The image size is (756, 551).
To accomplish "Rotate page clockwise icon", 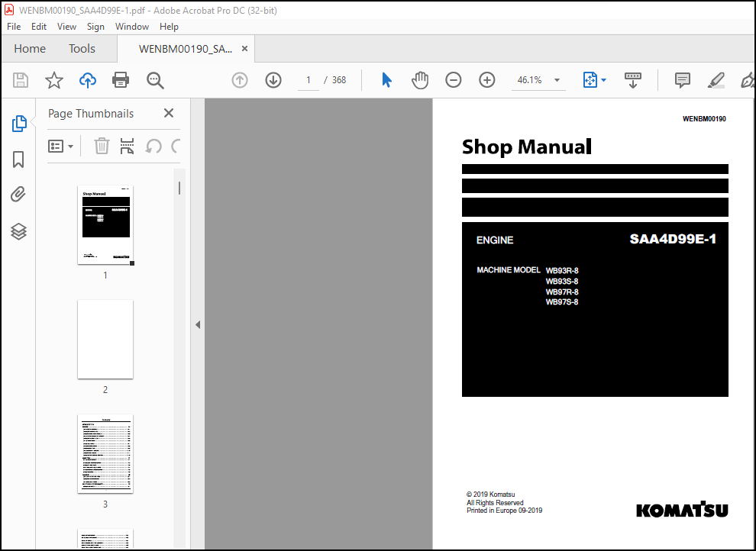I will (x=176, y=146).
